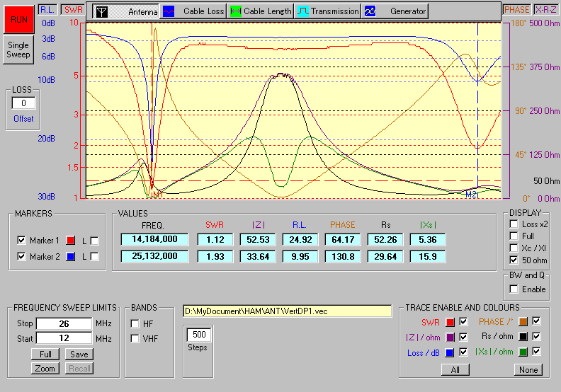The width and height of the screenshot is (561, 392).
Task: Toggle the 50 ohm display checkbox
Action: coord(514,260)
